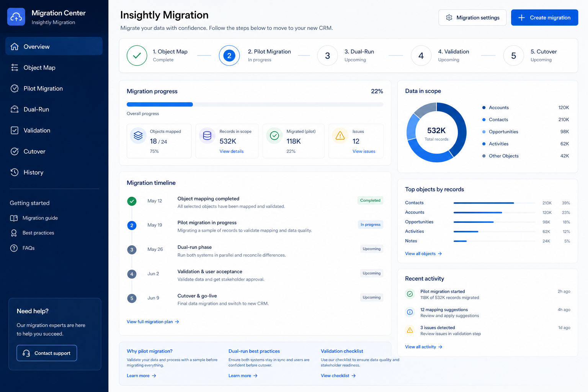Click the green check for Object mapping completed
588x392 pixels.
[132, 201]
